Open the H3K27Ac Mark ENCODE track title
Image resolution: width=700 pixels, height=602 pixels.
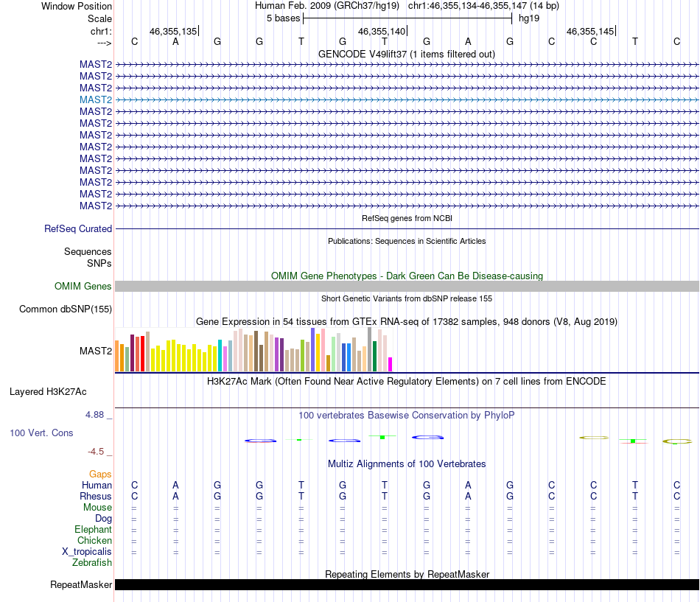407,382
